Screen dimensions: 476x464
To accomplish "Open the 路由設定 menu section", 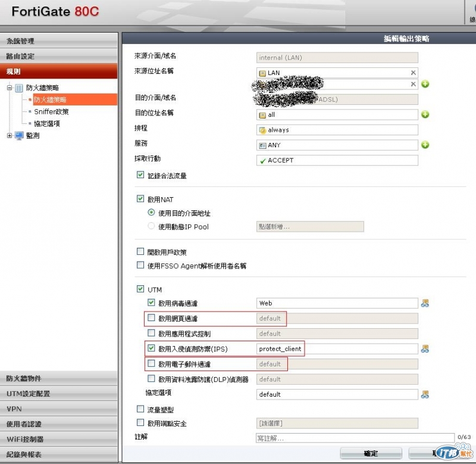I will coord(59,56).
